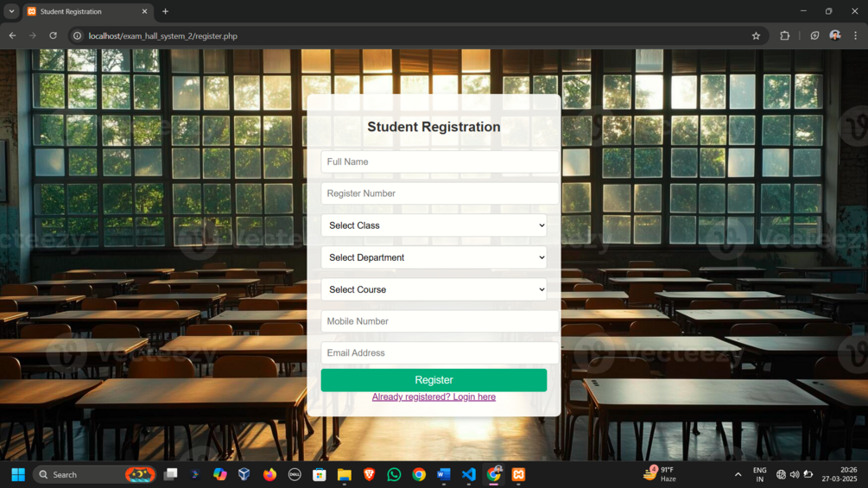
Task: Click the Full Name input field
Action: (440, 162)
